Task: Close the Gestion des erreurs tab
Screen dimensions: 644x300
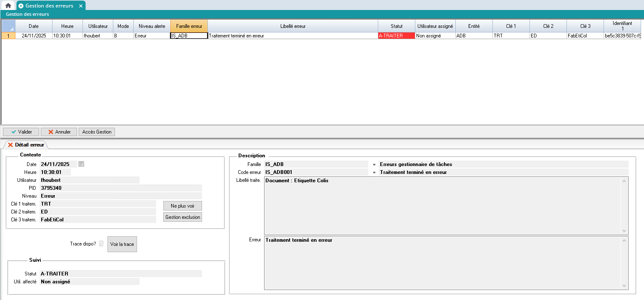Action: (81, 6)
